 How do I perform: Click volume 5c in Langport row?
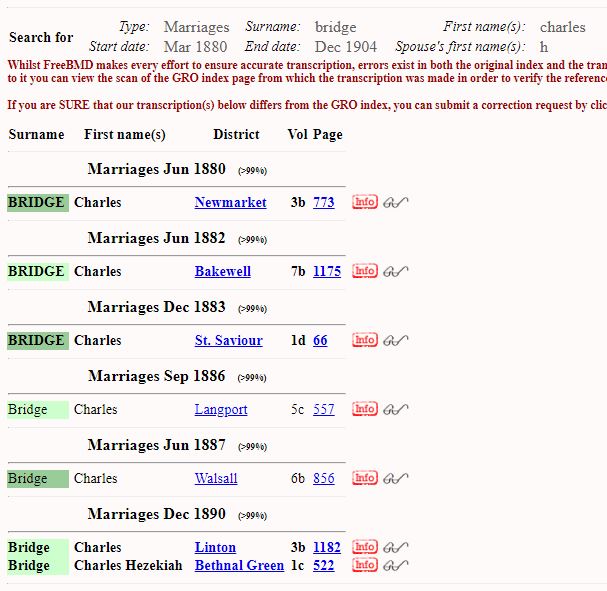point(297,409)
